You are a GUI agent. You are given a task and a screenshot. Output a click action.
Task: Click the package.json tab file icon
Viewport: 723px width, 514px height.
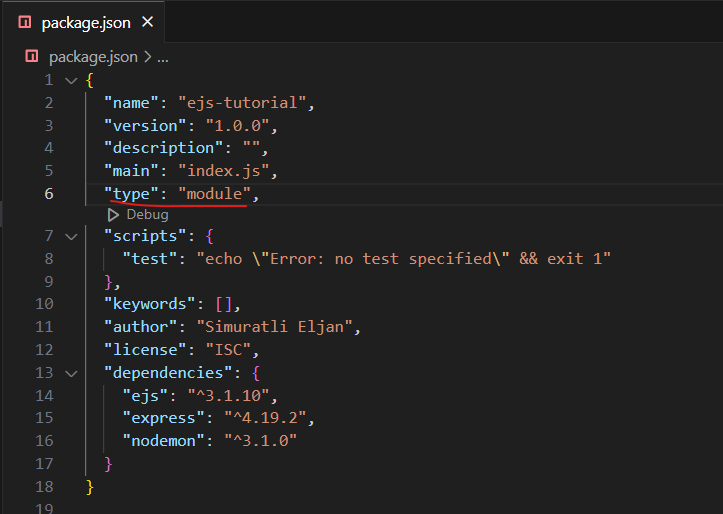pyautogui.click(x=24, y=22)
